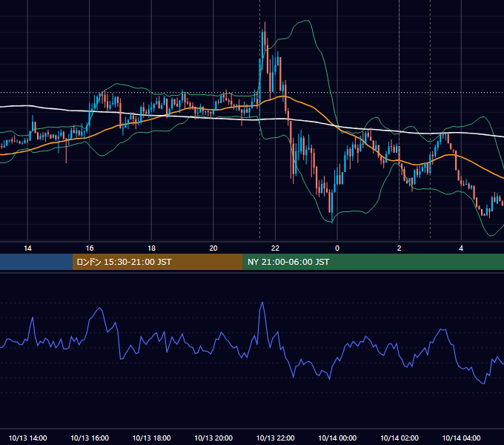Click the 10/13 14:00 date label
This screenshot has width=504, height=445.
point(27,438)
